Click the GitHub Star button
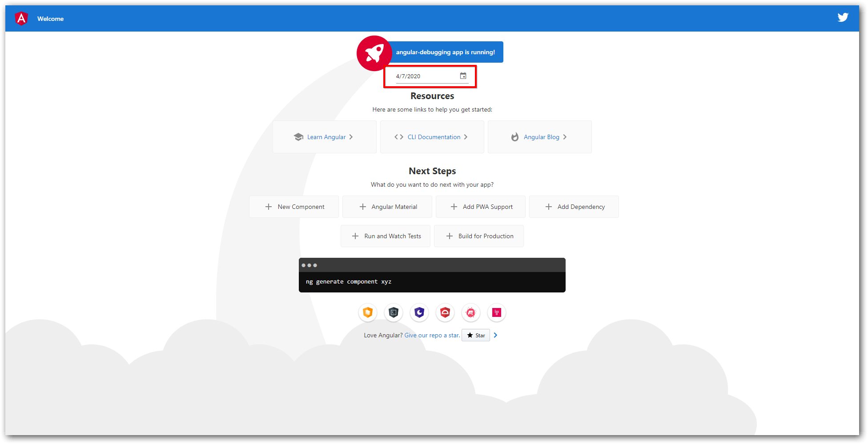The image size is (868, 444). (476, 335)
